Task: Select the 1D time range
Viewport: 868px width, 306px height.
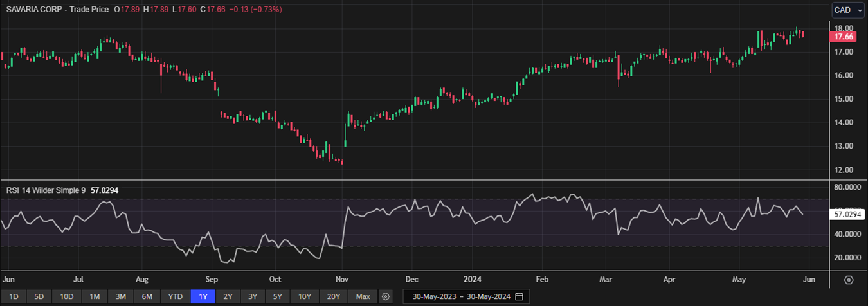Action: 14,296
